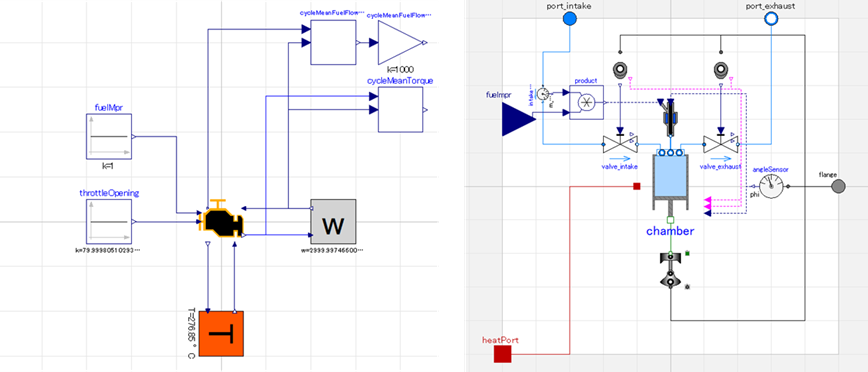Select the angleSensor gauge

point(771,187)
